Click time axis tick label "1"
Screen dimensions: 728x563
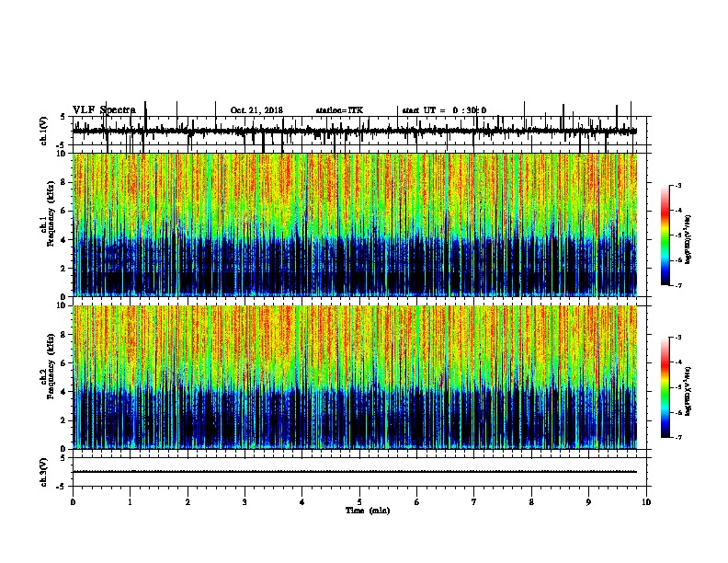(x=130, y=501)
